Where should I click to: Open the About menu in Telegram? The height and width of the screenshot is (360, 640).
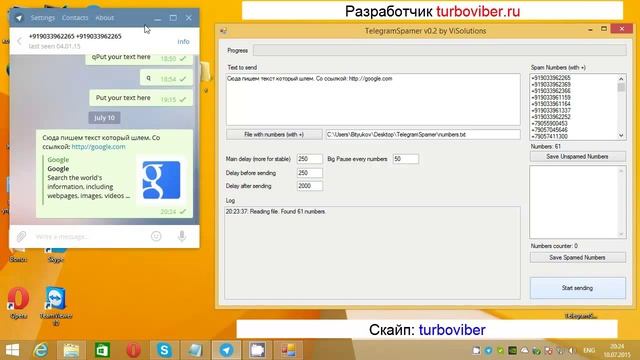(104, 18)
